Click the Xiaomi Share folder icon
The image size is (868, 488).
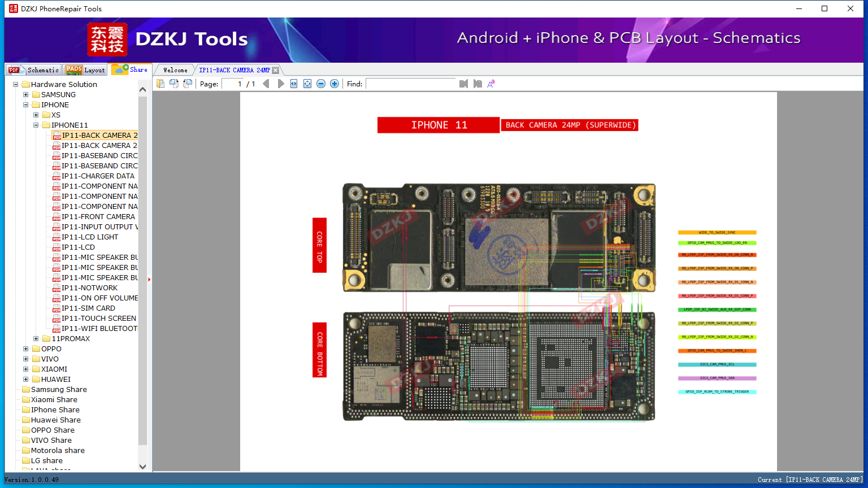(26, 400)
